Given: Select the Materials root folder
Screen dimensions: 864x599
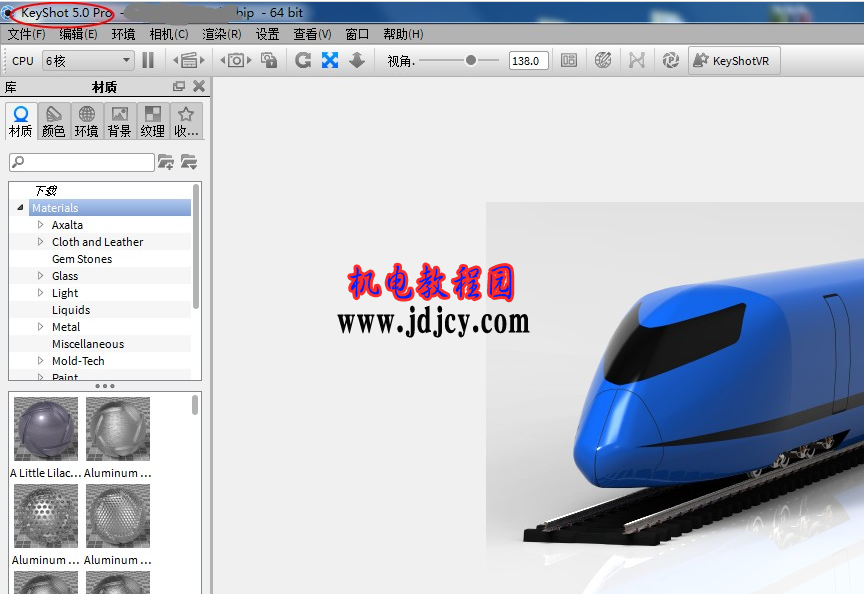Looking at the screenshot, I should 110,208.
